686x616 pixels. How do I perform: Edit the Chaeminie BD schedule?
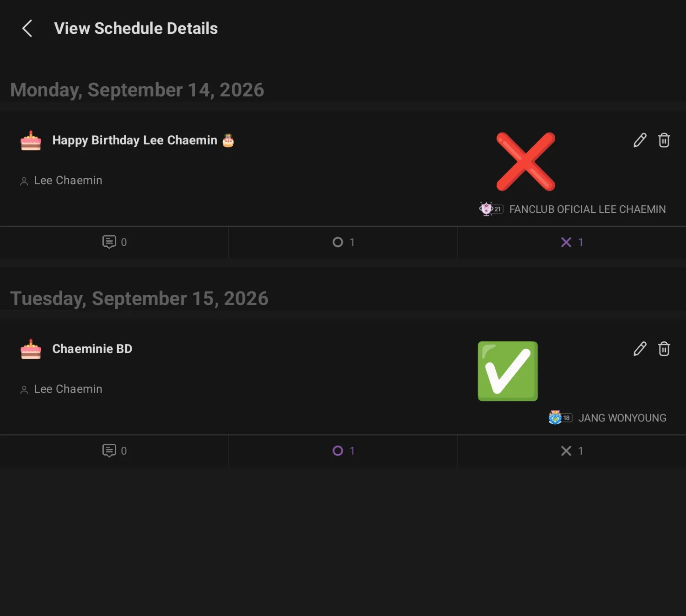click(x=640, y=349)
